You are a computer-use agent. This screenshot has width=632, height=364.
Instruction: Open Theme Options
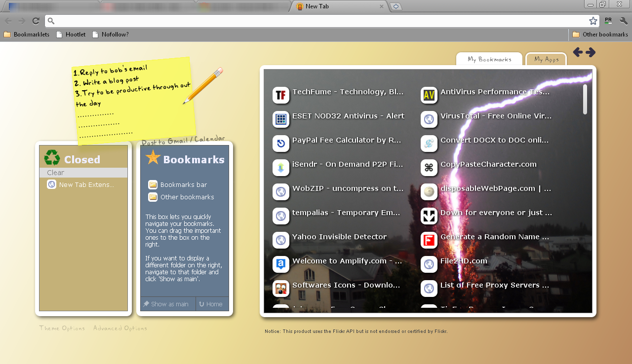point(62,328)
